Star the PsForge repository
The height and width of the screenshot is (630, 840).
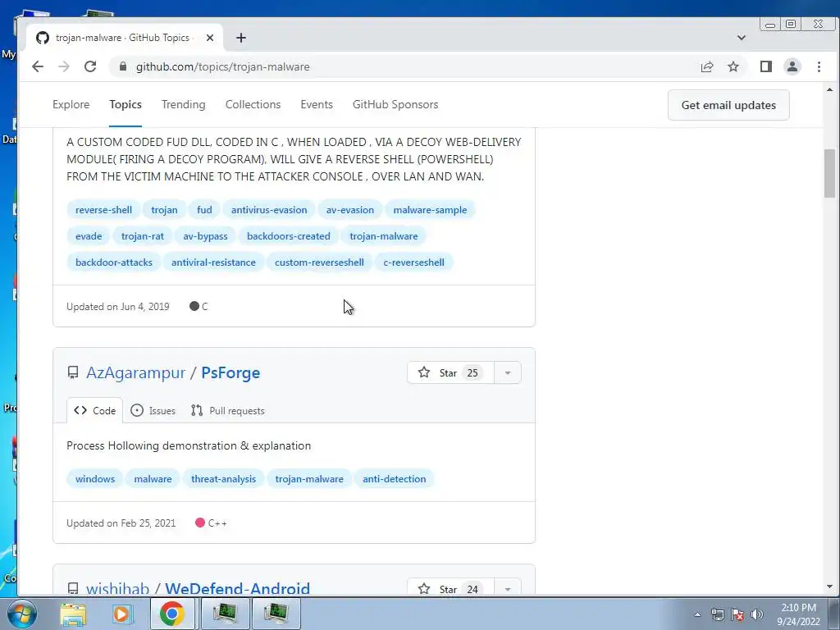[x=450, y=373]
